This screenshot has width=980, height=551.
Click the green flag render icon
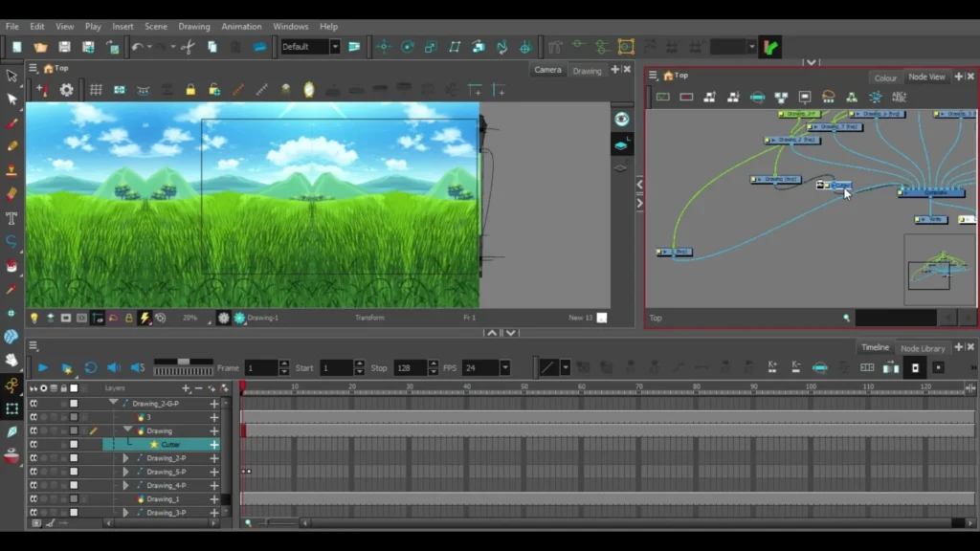coord(770,47)
